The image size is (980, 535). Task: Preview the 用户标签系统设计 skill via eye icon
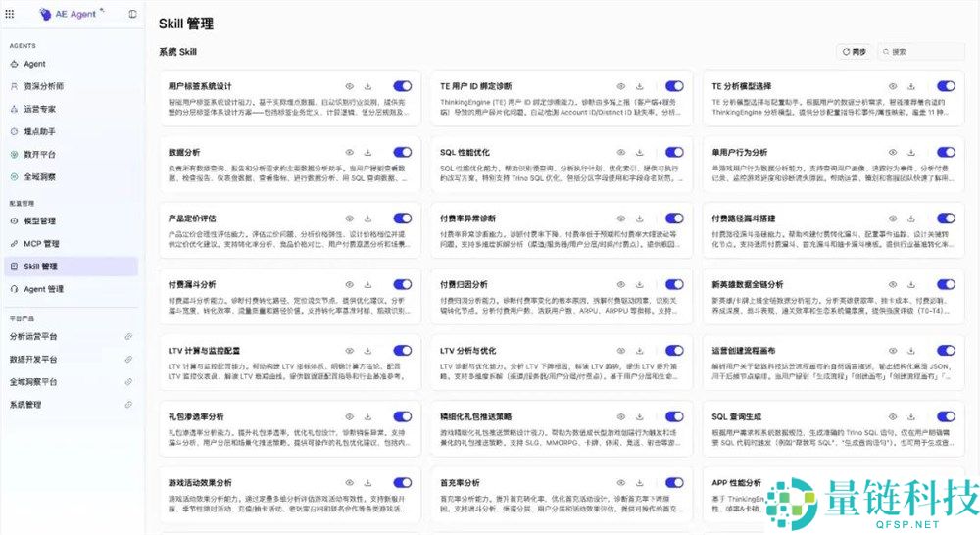[350, 86]
